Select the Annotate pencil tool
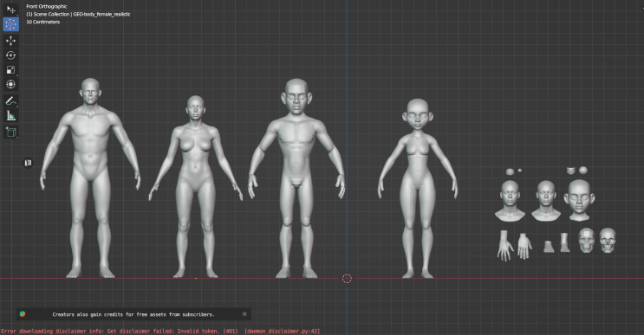Image resolution: width=644 pixels, height=335 pixels. tap(10, 101)
